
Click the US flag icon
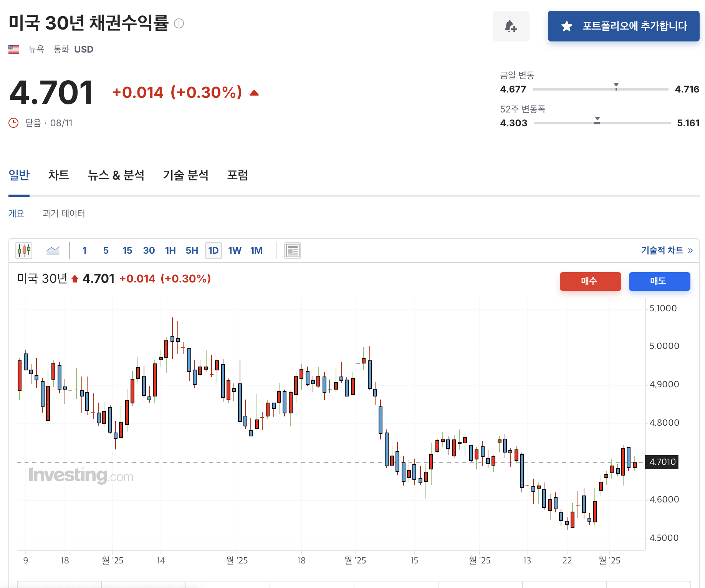(x=14, y=50)
